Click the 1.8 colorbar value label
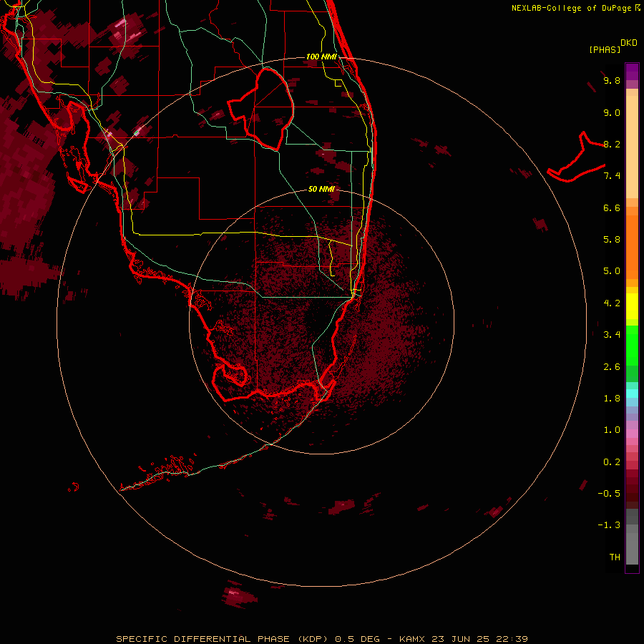The width and height of the screenshot is (644, 644). click(612, 399)
